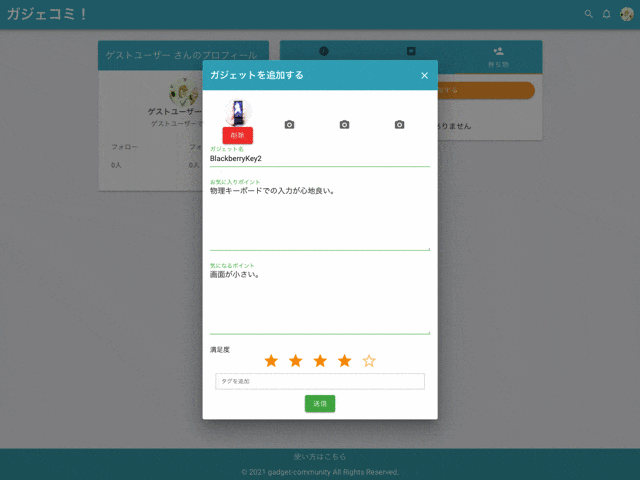This screenshot has height=480, width=640.
Task: Select the clock icon tab behind dialog
Action: tap(324, 51)
